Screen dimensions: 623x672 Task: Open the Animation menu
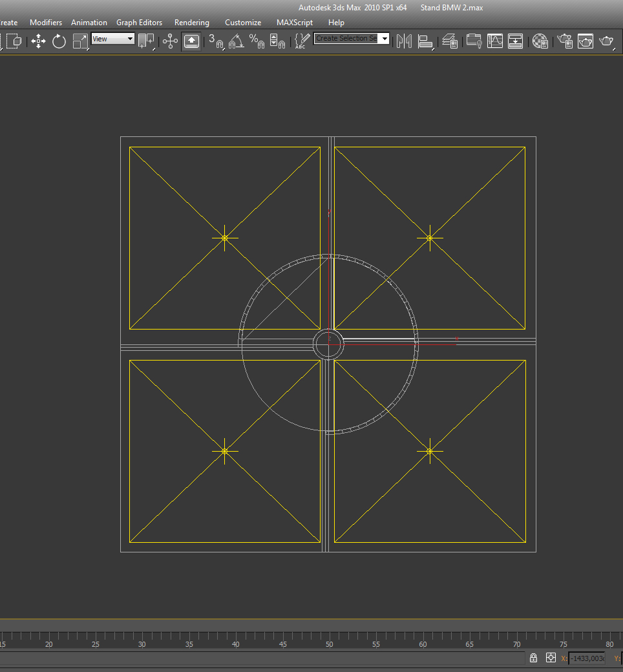[89, 22]
